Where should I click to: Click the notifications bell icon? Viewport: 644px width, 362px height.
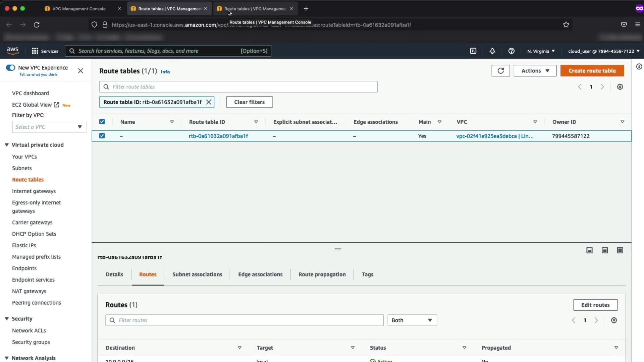492,51
